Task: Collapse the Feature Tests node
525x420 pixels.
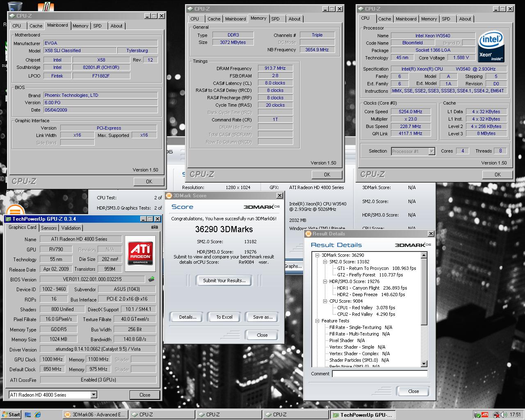Action: (x=317, y=321)
